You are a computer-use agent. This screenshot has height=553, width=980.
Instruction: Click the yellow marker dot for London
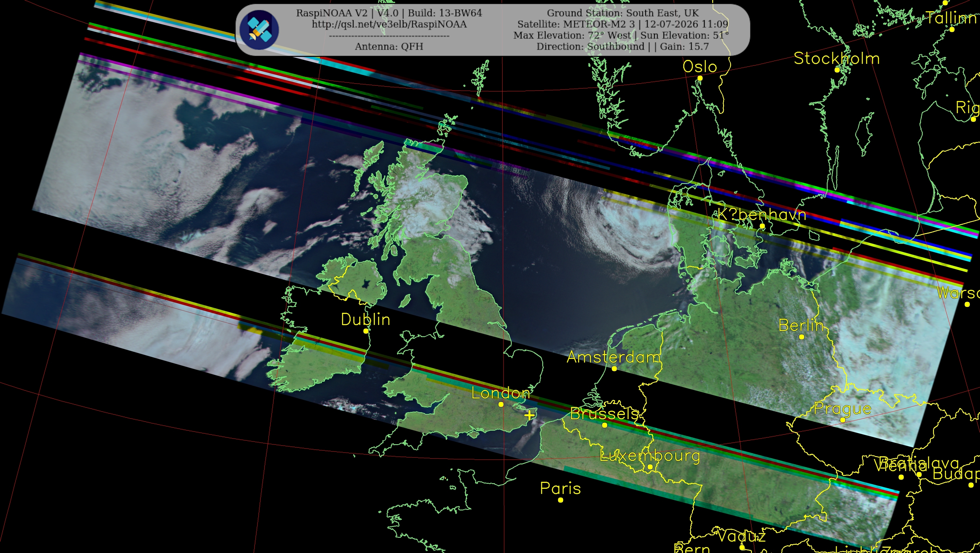coord(501,404)
